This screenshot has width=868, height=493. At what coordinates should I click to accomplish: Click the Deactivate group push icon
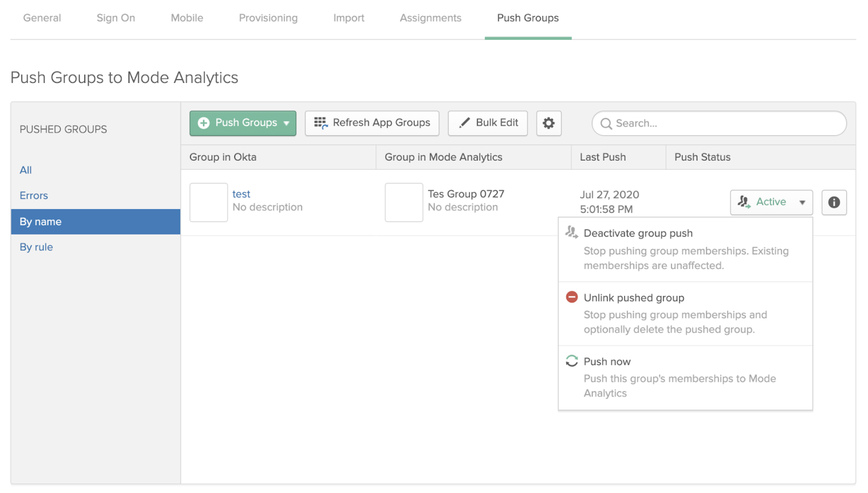(x=571, y=233)
